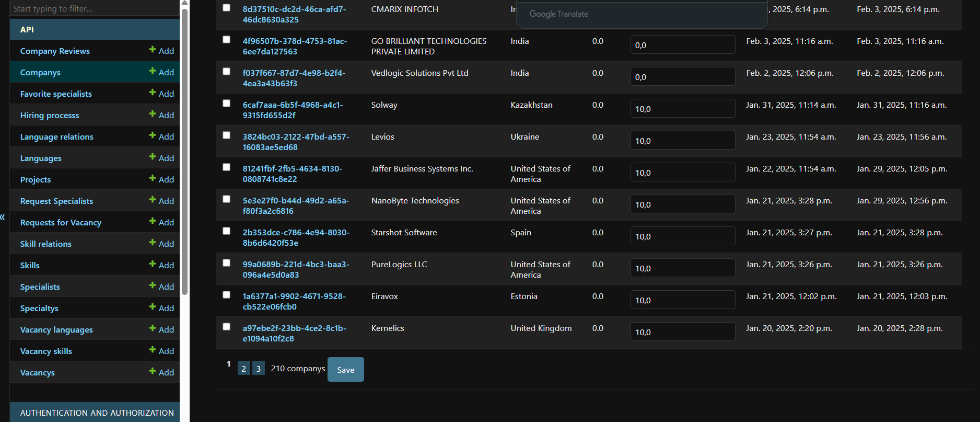
Task: Go to page 2 of companies
Action: click(243, 369)
